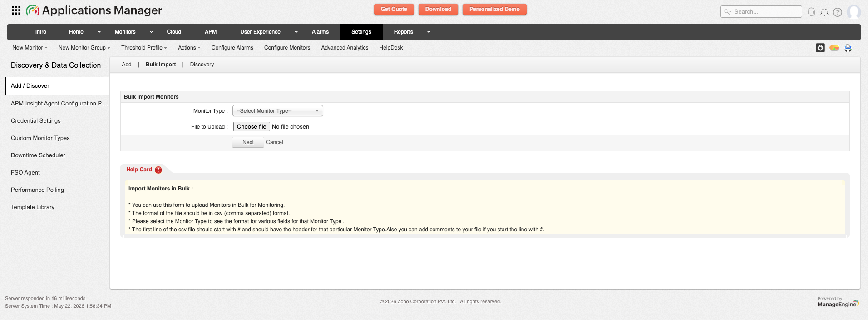This screenshot has width=868, height=320.
Task: Click the red Help Card question icon
Action: (x=158, y=170)
